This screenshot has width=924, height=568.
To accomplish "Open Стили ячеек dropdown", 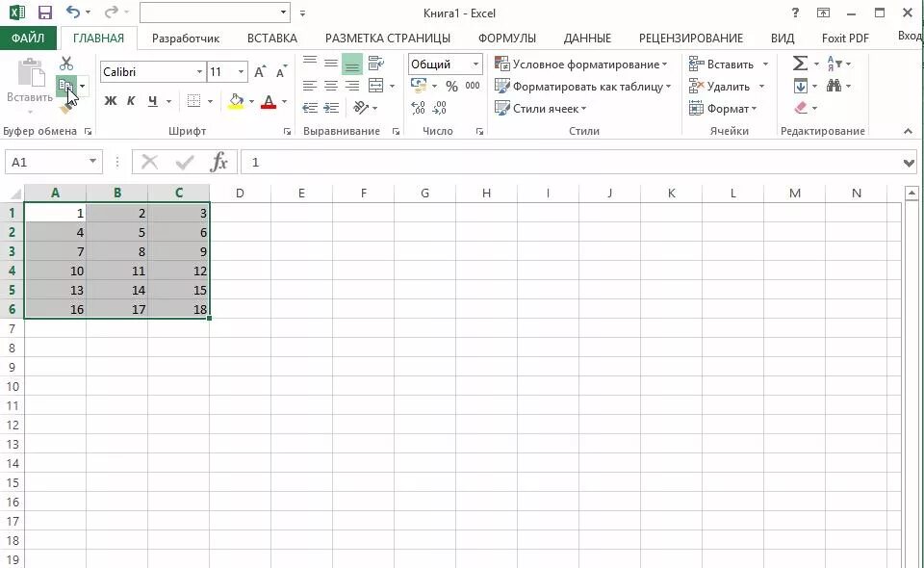I will (540, 109).
